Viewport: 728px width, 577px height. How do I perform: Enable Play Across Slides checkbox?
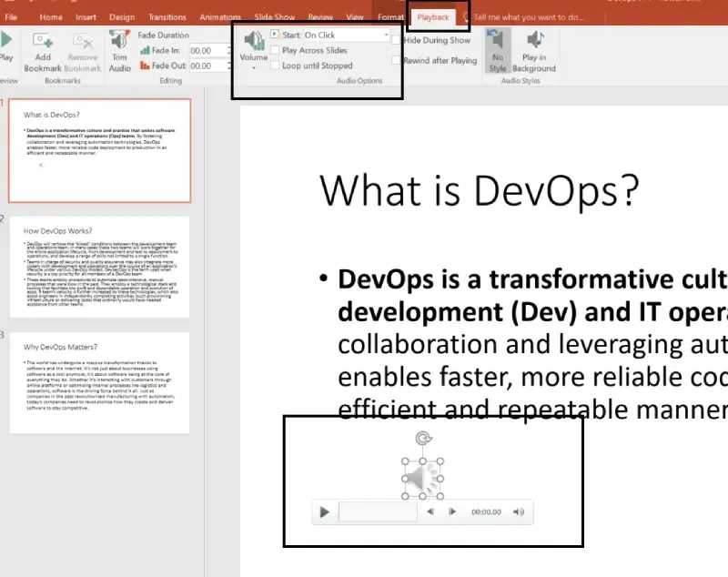pos(275,50)
